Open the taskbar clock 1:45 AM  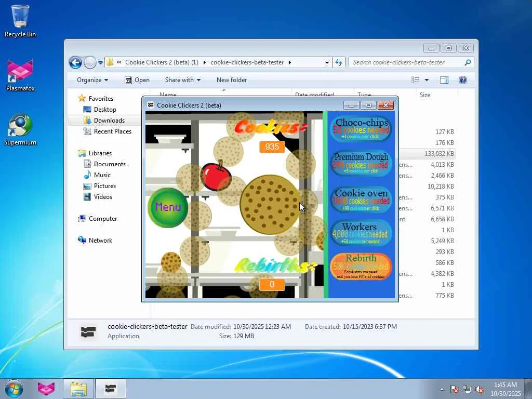506,389
